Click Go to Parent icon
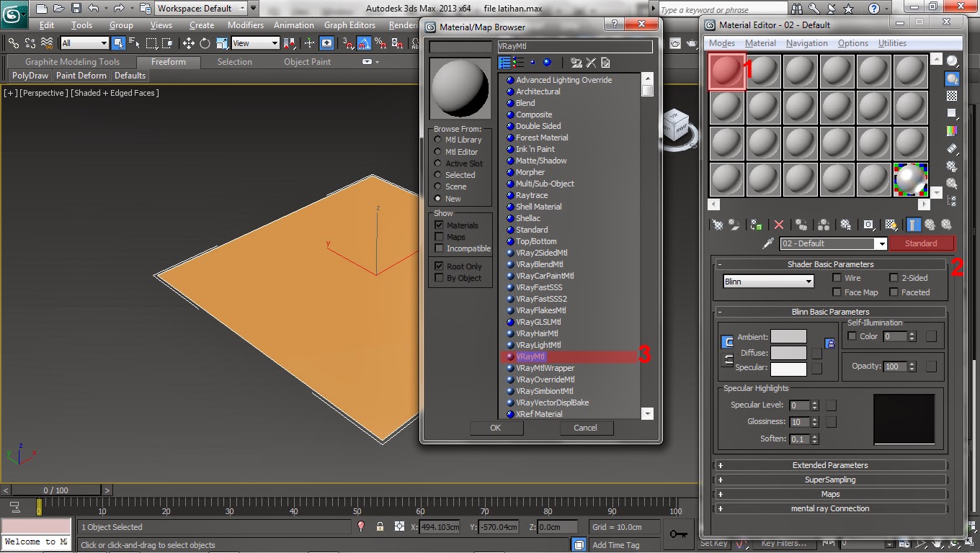Viewport: 980px width, 553px height. (930, 225)
